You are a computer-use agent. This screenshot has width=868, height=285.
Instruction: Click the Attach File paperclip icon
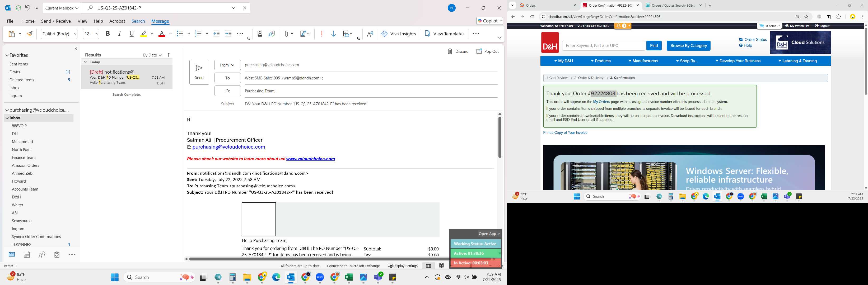286,34
